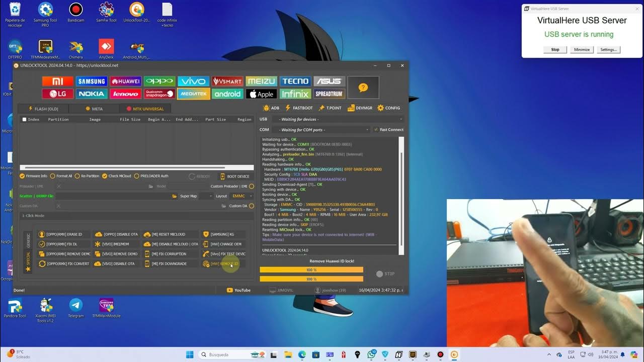
Task: Select the ASUS brand tile
Action: pos(330,81)
